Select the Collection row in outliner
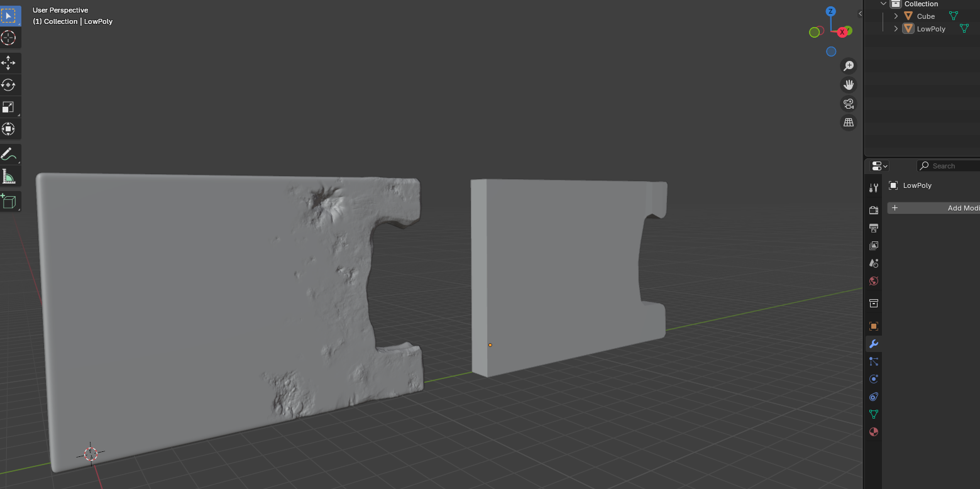This screenshot has height=489, width=980. [922, 4]
